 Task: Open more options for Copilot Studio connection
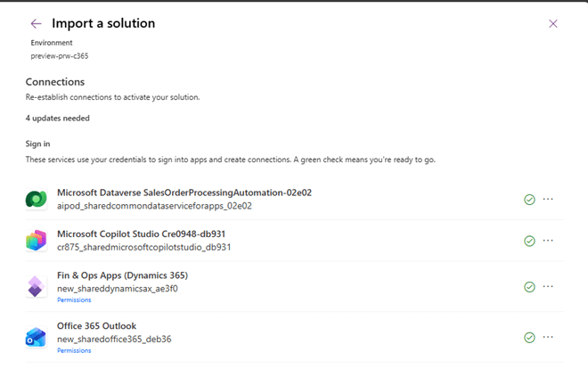(548, 241)
